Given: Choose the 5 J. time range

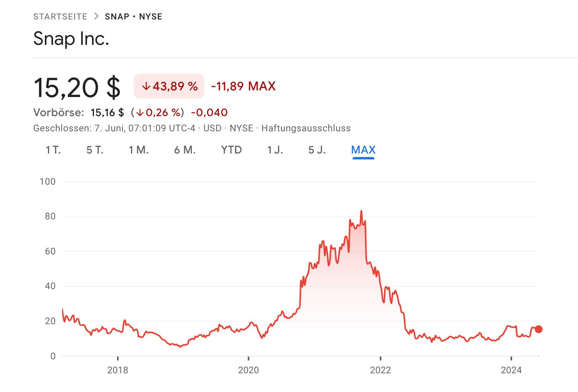Looking at the screenshot, I should point(317,150).
